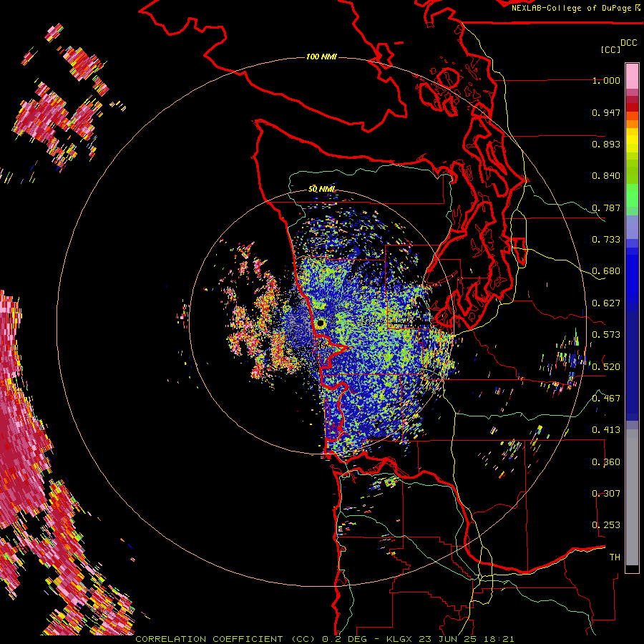644x644 pixels.
Task: Click the 0.733 scale value
Action: coord(606,240)
